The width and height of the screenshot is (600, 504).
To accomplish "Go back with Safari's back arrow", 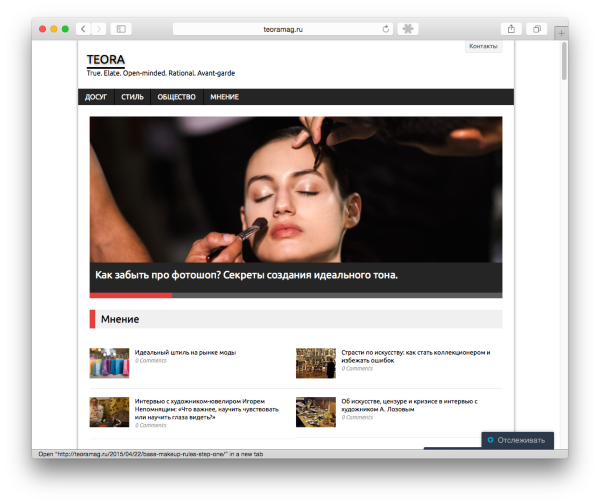I will pos(83,29).
